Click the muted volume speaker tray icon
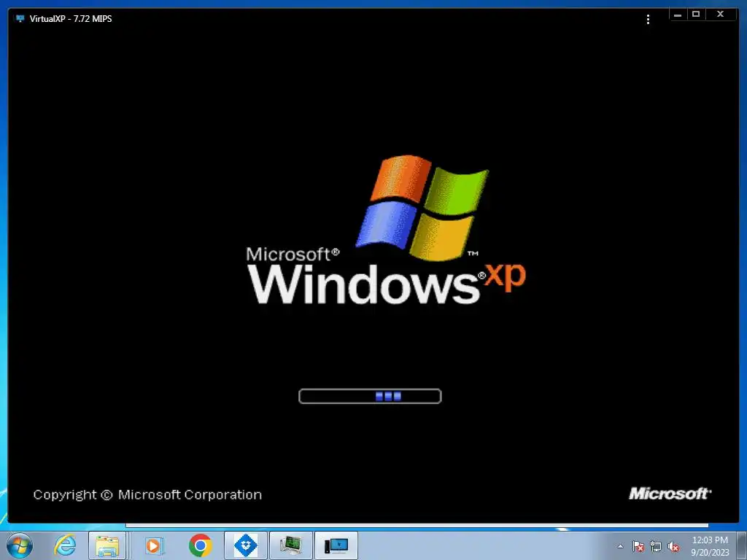The image size is (747, 560). tap(673, 547)
